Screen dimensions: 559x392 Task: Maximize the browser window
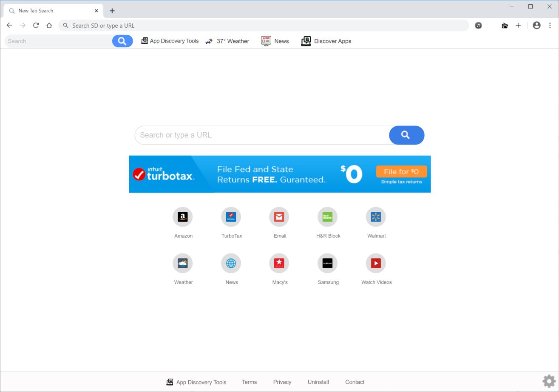pos(531,6)
